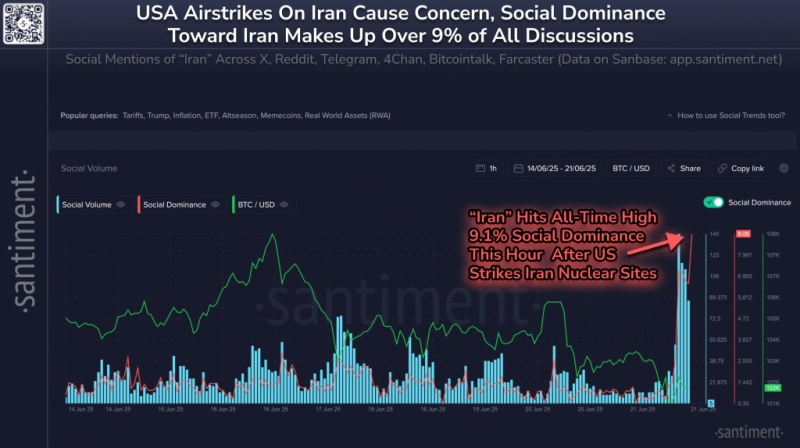Click the 1h interval icon
The width and height of the screenshot is (800, 448).
(x=480, y=168)
